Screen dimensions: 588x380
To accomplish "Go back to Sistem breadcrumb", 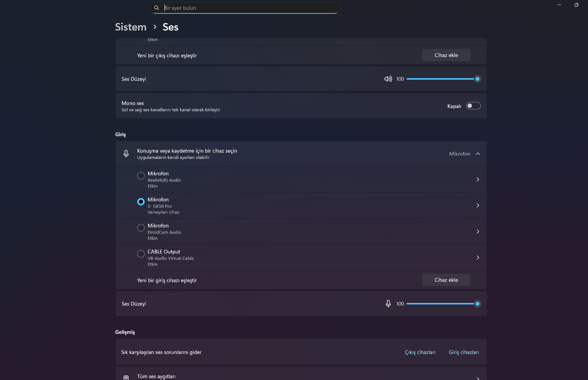I will pyautogui.click(x=131, y=27).
